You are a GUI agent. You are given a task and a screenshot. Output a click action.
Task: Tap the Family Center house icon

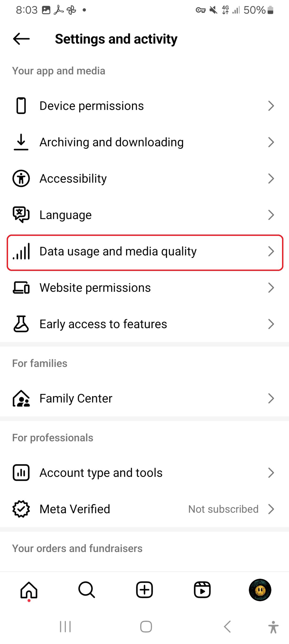click(21, 398)
